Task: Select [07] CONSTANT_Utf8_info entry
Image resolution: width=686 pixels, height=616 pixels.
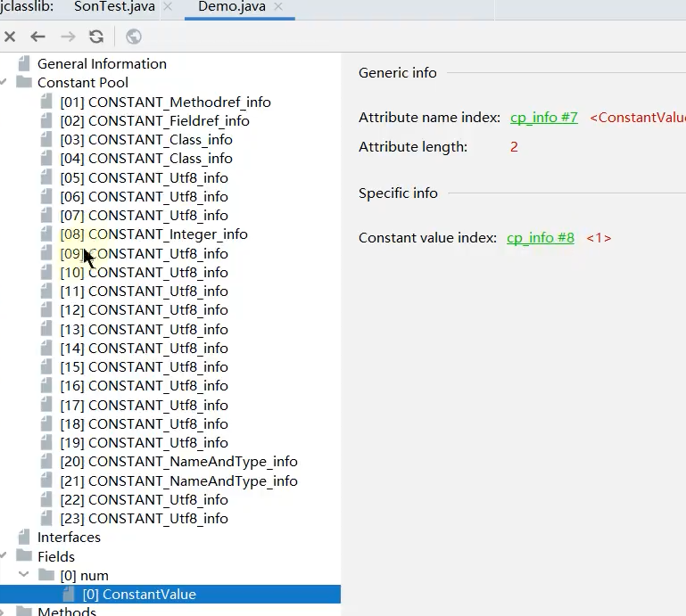Action: (144, 216)
